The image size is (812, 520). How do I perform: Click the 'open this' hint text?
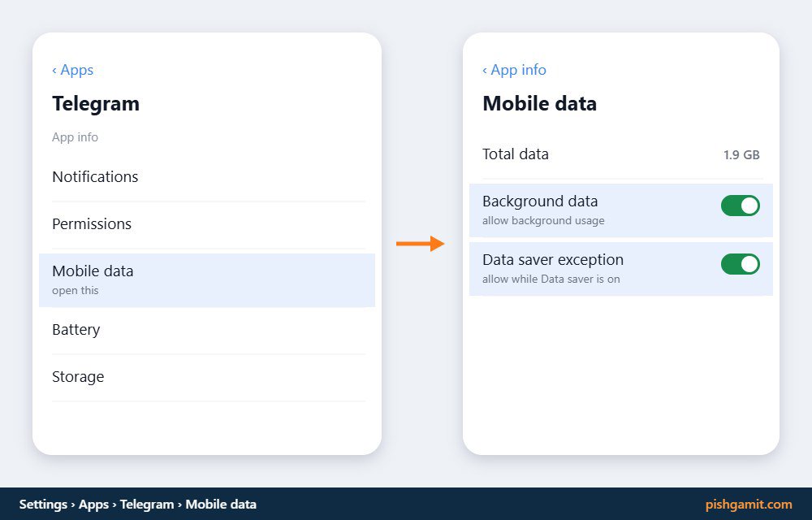(x=75, y=291)
